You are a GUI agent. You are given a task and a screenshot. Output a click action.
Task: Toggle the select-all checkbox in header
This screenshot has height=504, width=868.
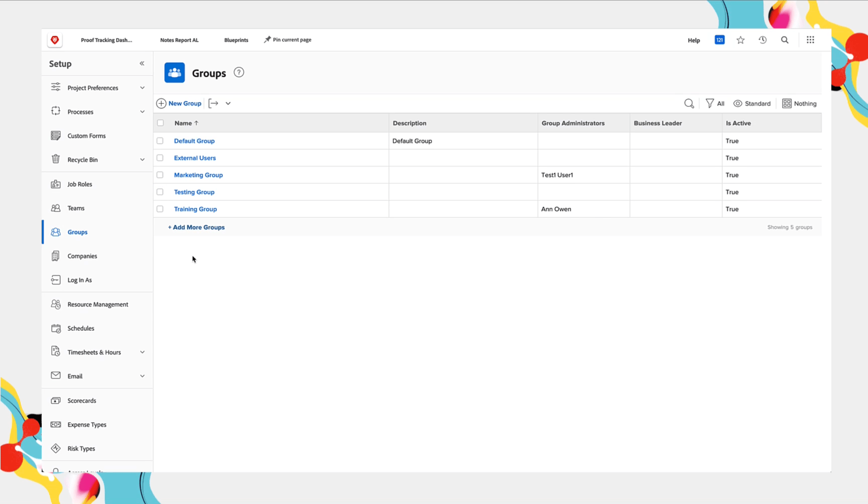[x=160, y=123]
